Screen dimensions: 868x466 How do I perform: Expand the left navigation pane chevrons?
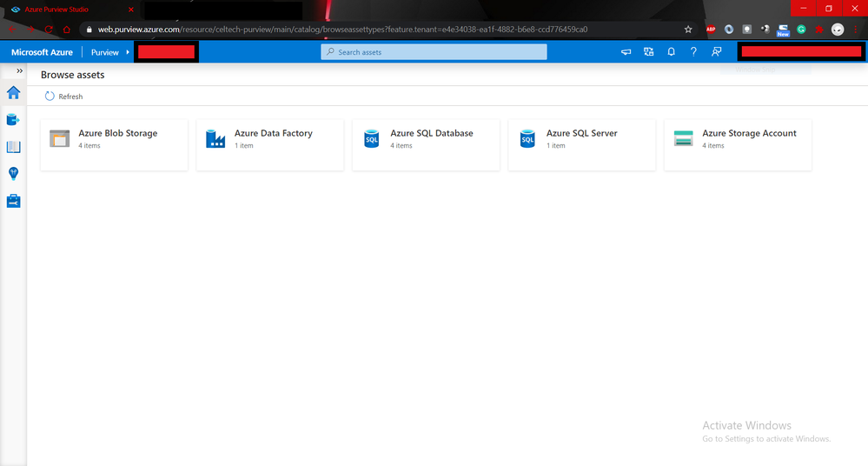19,71
